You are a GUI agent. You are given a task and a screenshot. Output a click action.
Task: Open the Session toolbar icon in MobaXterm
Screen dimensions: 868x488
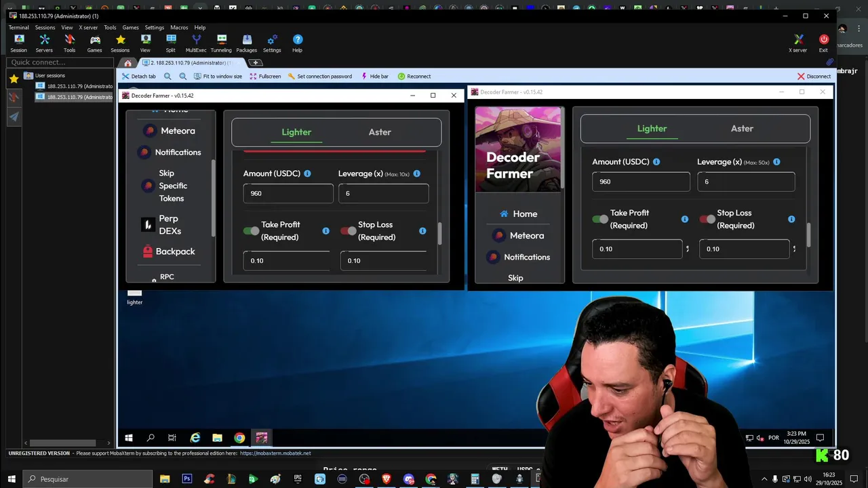click(18, 43)
